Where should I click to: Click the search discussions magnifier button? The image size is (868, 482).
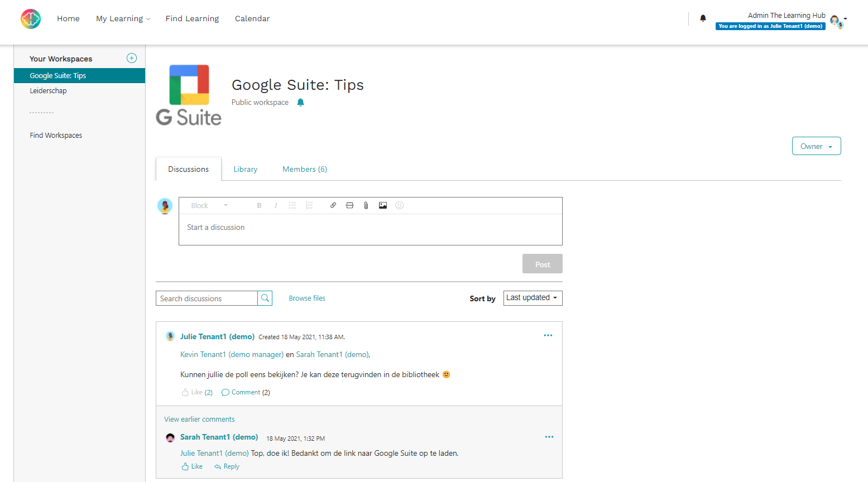pyautogui.click(x=265, y=298)
